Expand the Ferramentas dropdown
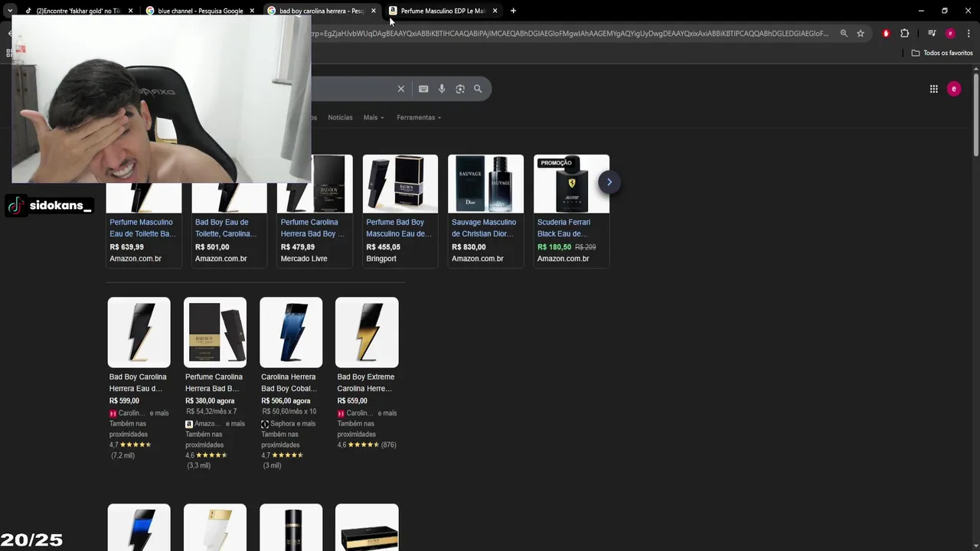The height and width of the screenshot is (551, 980). click(x=419, y=118)
